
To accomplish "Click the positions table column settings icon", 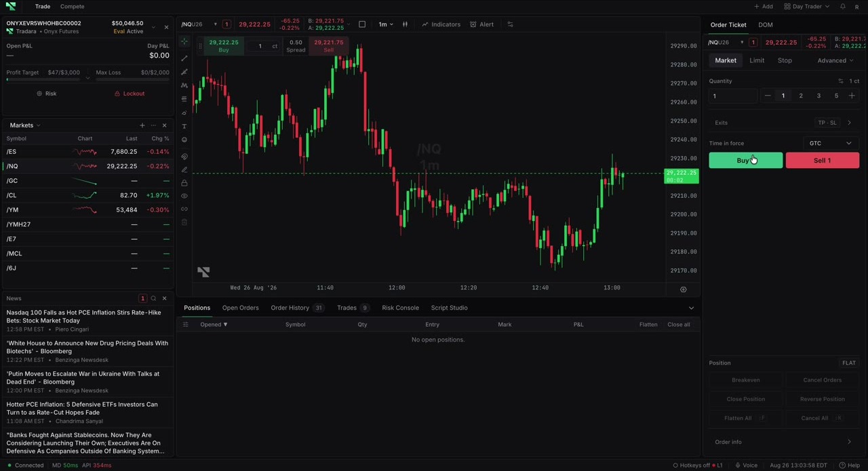I will pos(185,325).
